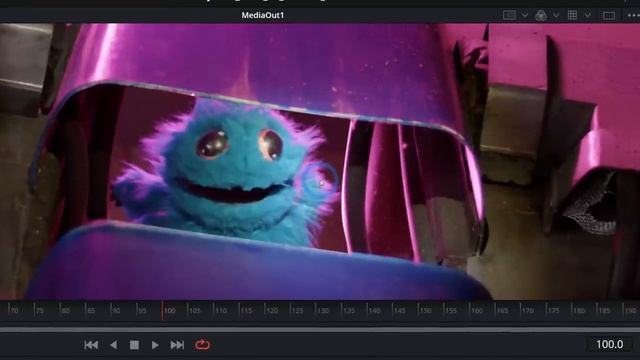Stop playback with the square button
The image size is (640, 360).
(134, 345)
